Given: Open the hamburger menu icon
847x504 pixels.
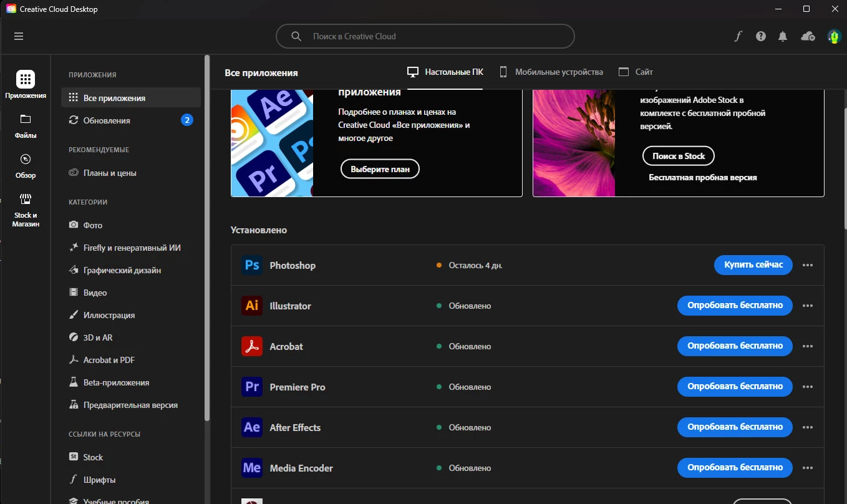Looking at the screenshot, I should [x=19, y=36].
